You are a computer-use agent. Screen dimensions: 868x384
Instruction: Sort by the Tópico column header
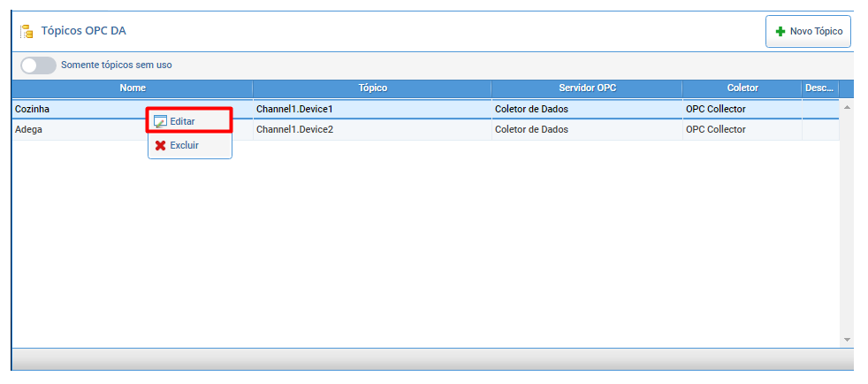(372, 88)
